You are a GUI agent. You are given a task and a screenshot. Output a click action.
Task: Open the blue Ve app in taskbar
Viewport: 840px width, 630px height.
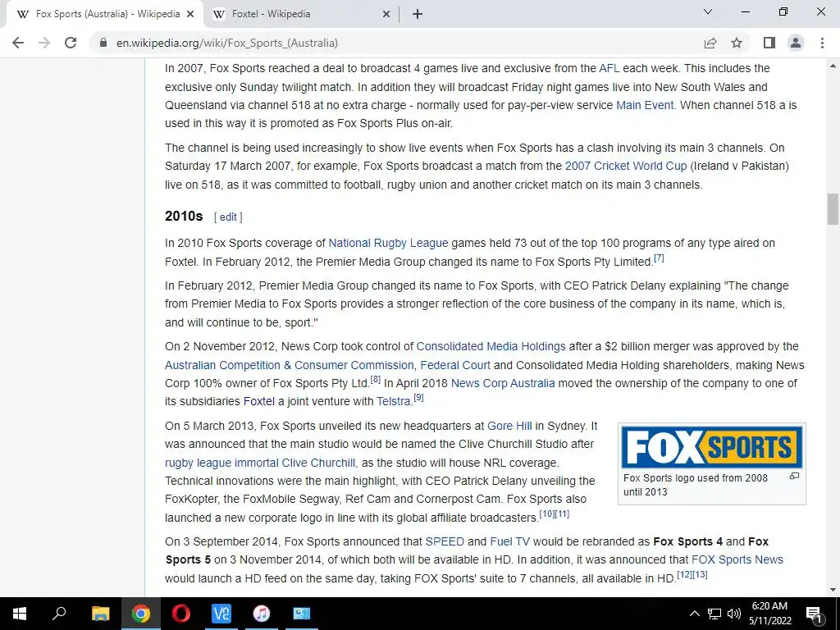coord(221,614)
